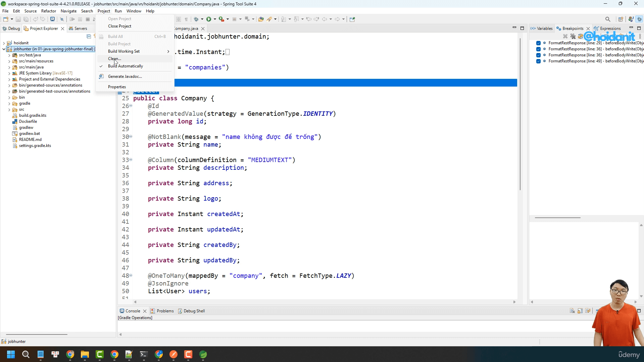Switch to the Servers tab
Screen dimensions: 644x362
(x=78, y=29)
